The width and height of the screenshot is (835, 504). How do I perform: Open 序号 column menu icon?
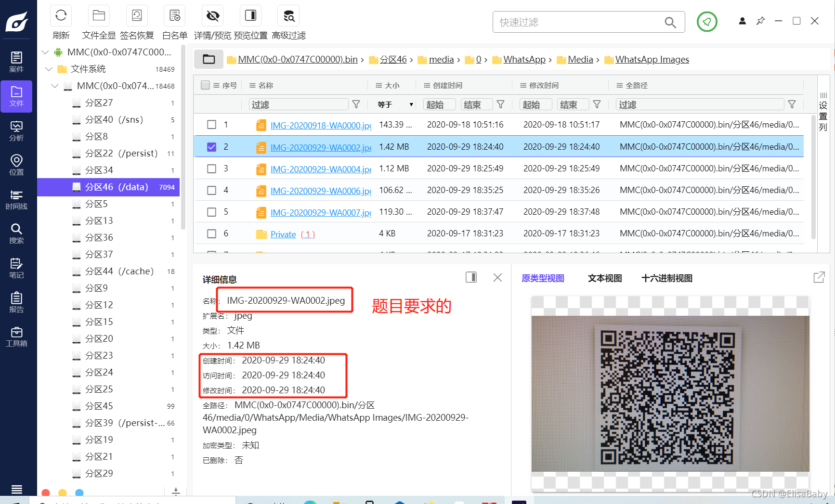(x=216, y=85)
